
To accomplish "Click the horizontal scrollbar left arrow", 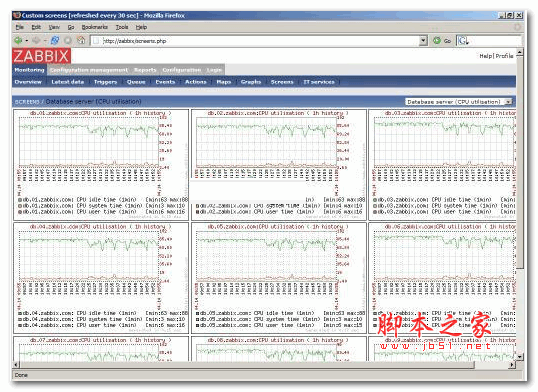I will (x=16, y=365).
